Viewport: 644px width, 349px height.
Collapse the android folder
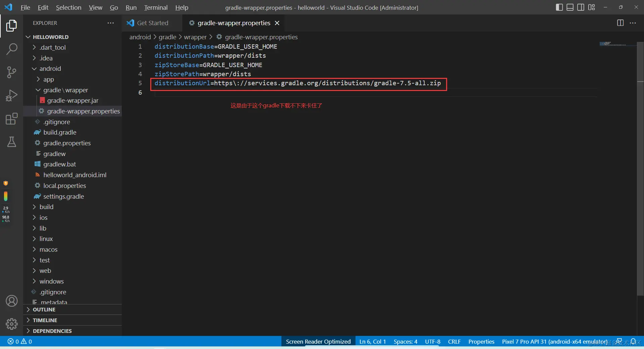pos(50,68)
